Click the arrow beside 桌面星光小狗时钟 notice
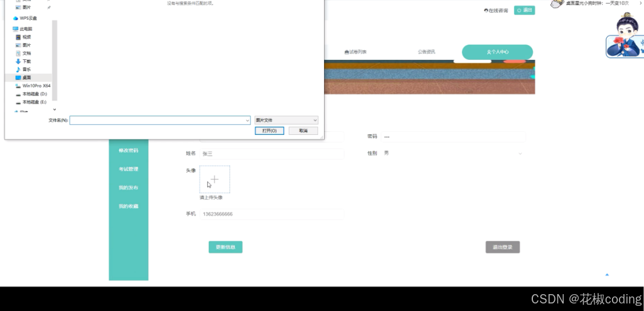This screenshot has height=311, width=644. (x=641, y=3)
